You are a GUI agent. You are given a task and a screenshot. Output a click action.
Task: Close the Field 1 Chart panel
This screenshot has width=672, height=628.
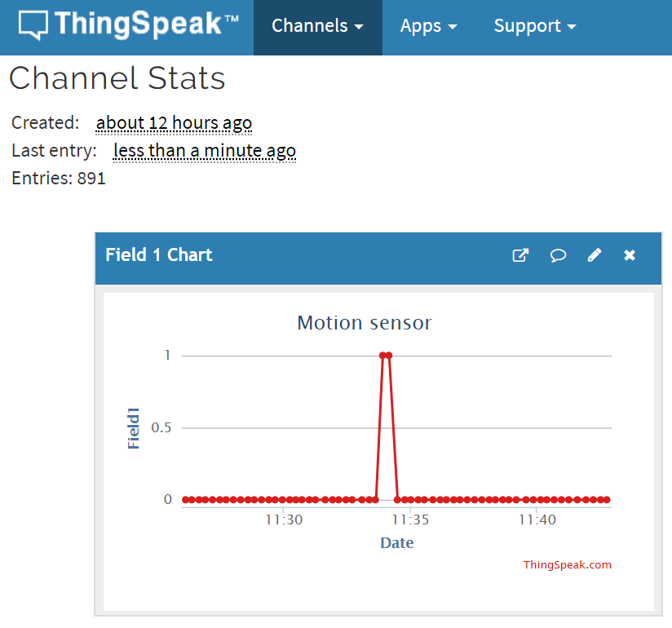pos(630,255)
